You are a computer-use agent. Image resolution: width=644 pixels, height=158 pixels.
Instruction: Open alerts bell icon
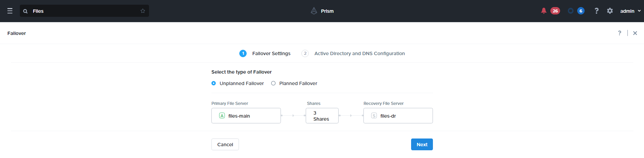tap(544, 11)
